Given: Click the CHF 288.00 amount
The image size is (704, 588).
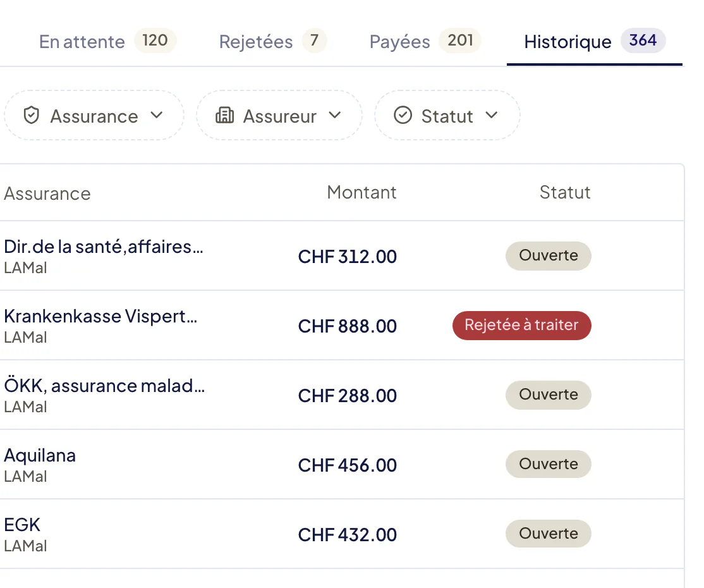Looking at the screenshot, I should 348,396.
